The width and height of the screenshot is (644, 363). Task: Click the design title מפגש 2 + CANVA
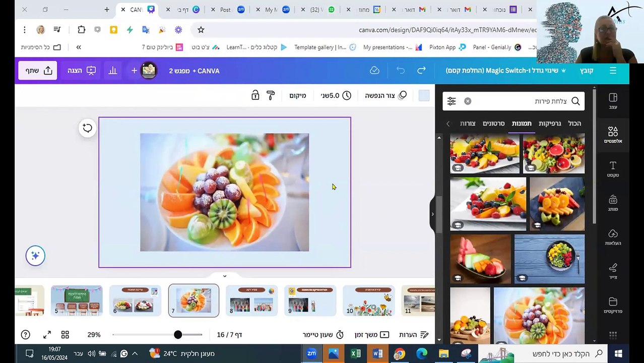pyautogui.click(x=194, y=71)
